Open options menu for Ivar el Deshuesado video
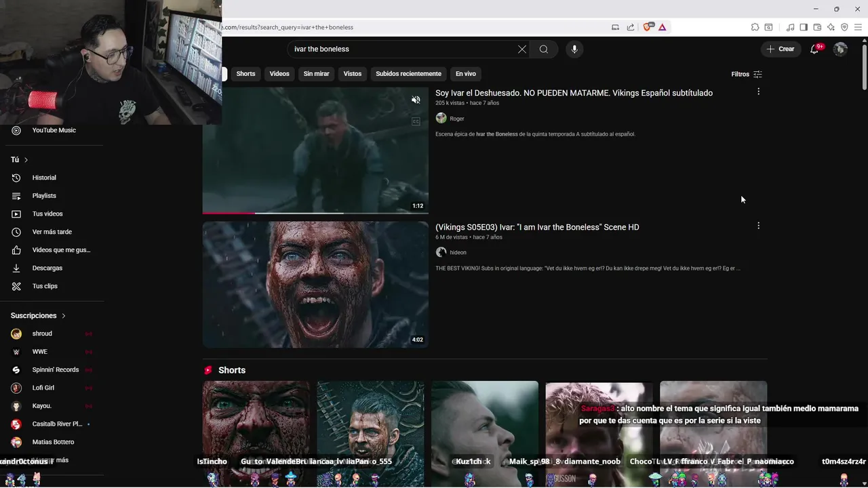Image resolution: width=868 pixels, height=488 pixels. pos(758,91)
